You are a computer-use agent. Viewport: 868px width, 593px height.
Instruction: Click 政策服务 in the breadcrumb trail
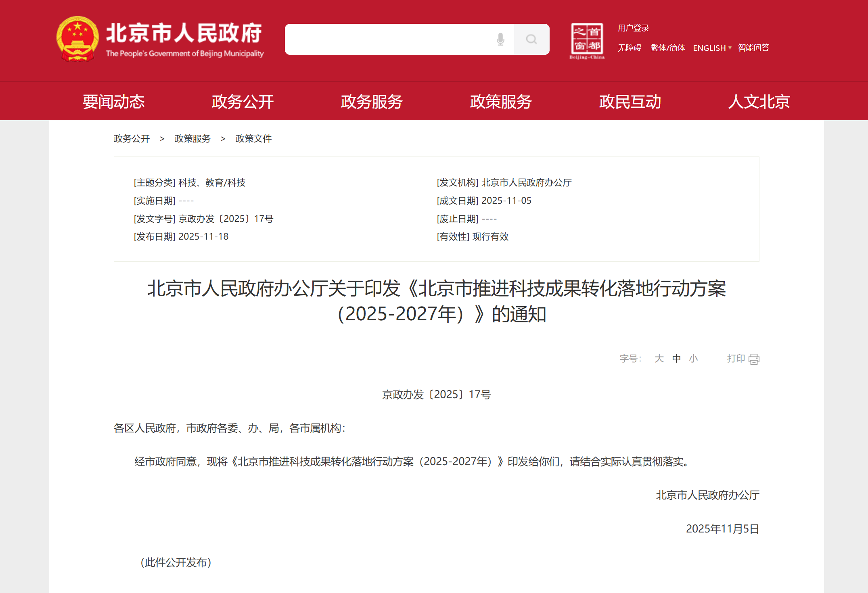click(x=192, y=139)
